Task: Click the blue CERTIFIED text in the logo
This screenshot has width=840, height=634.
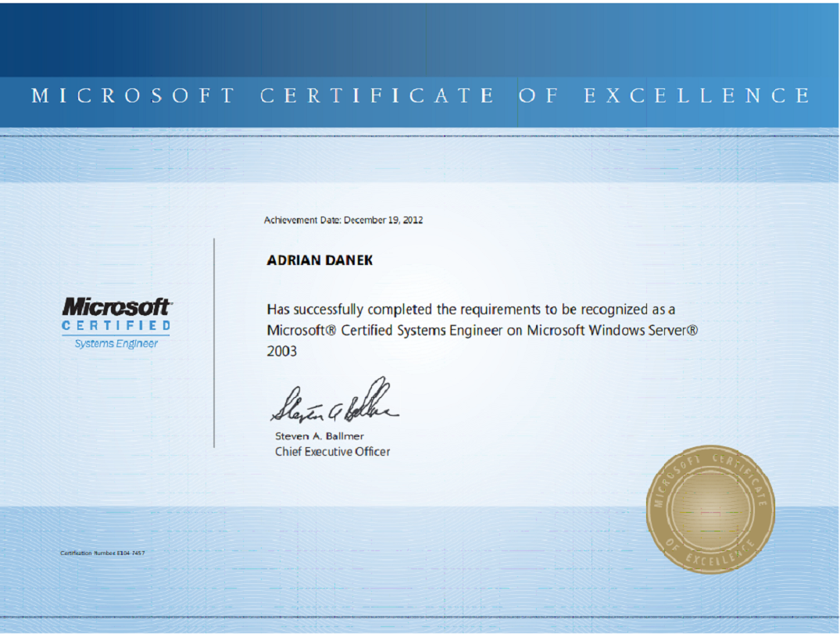Action: pos(116,325)
